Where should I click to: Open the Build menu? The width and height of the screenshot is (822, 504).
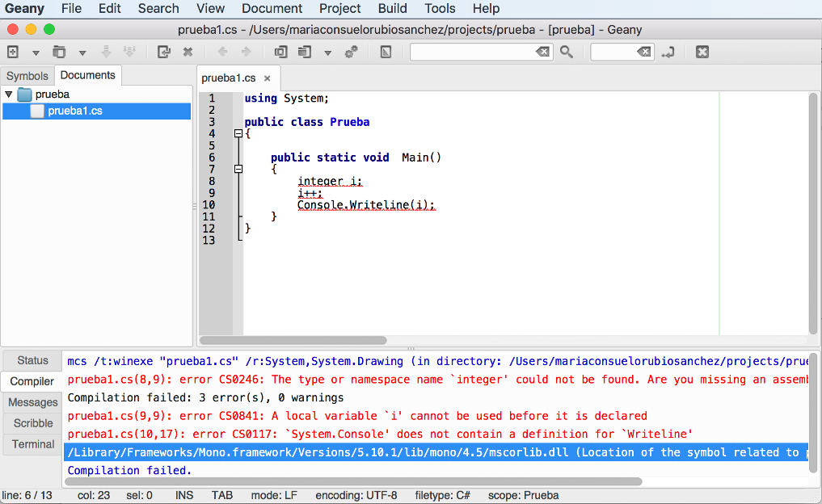[392, 8]
